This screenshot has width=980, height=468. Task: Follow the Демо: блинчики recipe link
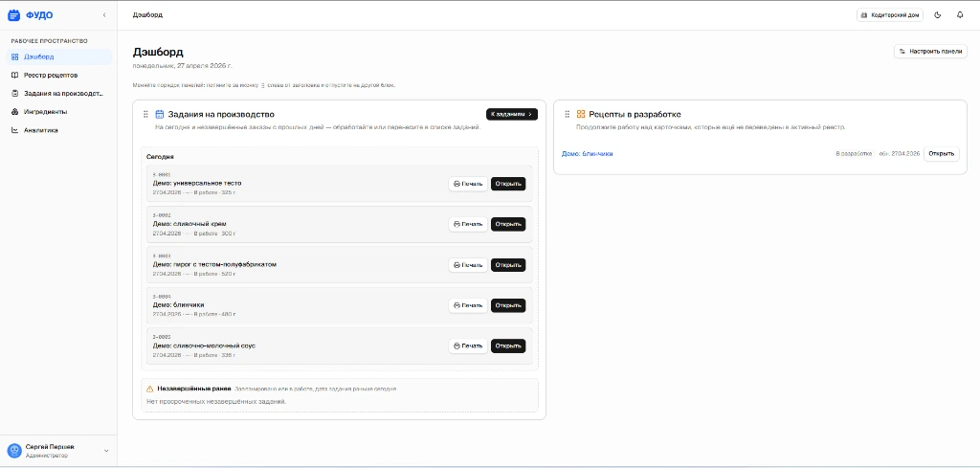coord(587,153)
